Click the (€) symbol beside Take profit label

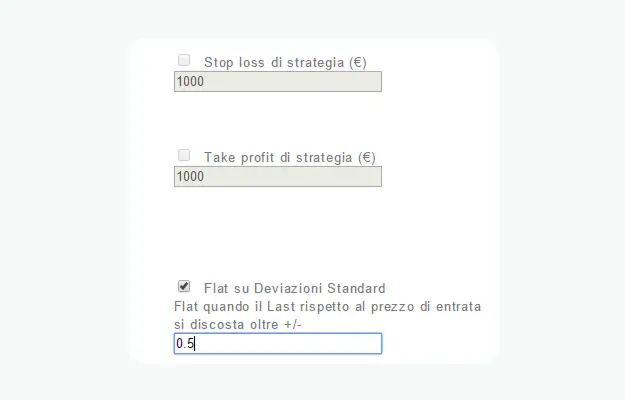pyautogui.click(x=365, y=157)
